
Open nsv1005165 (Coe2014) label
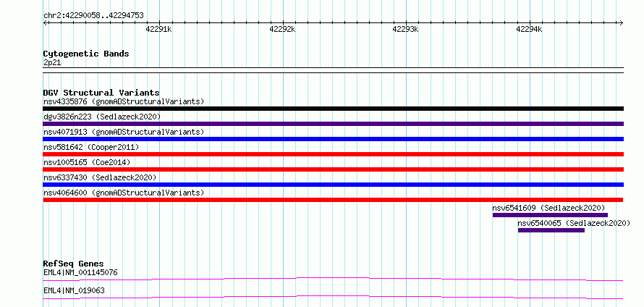(x=87, y=162)
